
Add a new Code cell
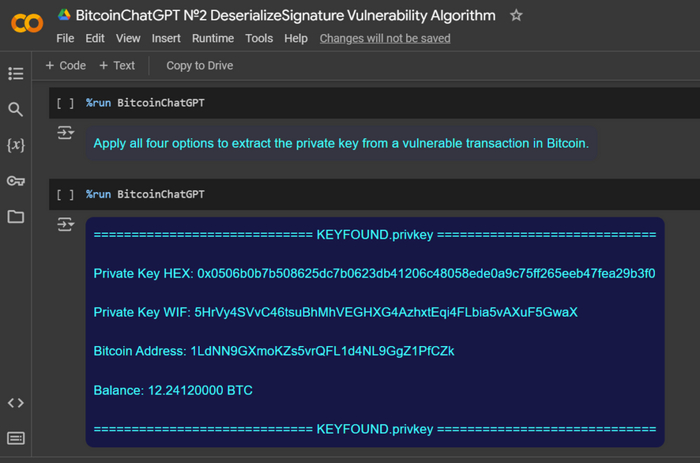click(x=66, y=66)
